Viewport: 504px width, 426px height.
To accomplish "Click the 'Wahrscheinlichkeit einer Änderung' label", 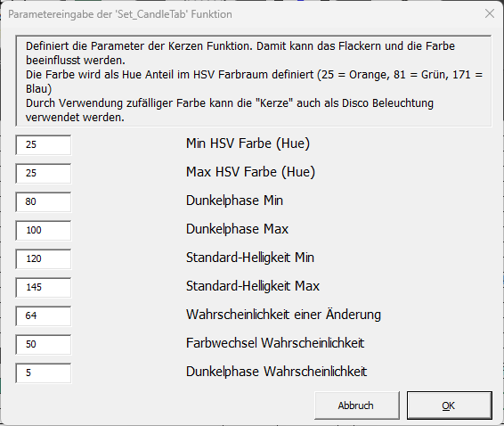I will (283, 315).
